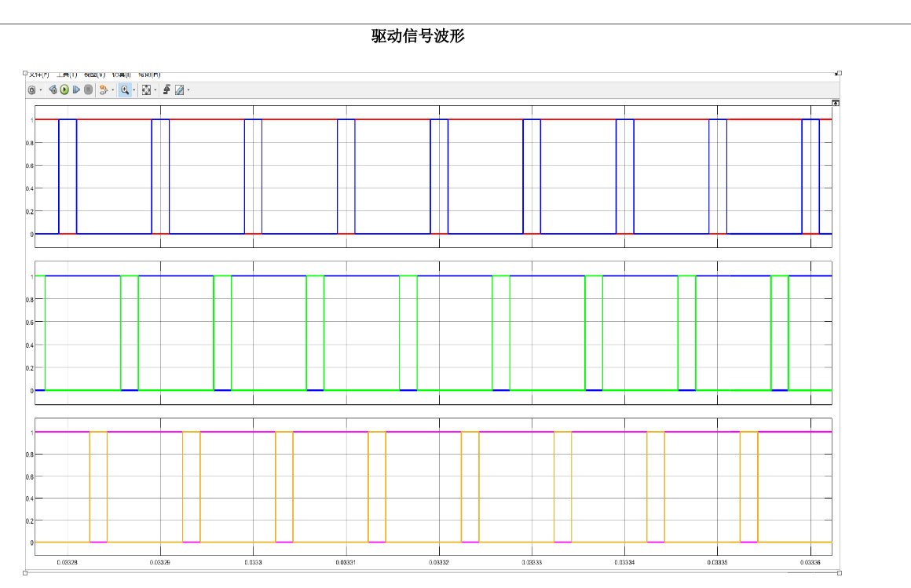Click the highlight Simulink block icon

coord(104,90)
